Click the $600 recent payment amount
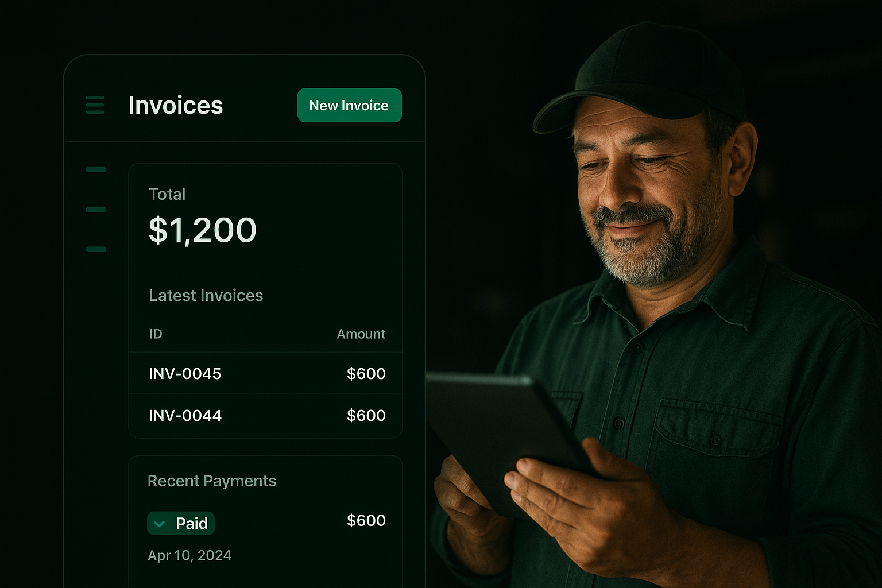 tap(366, 521)
